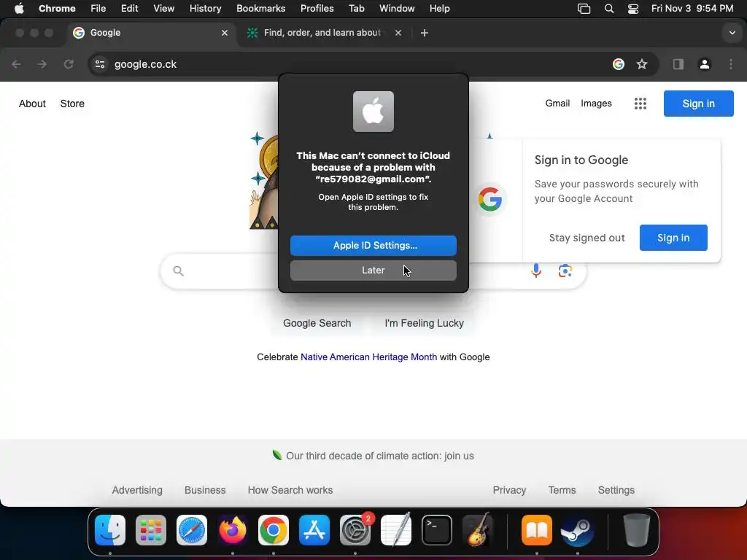Viewport: 747px width, 560px height.
Task: Open Spotlight search in menu bar
Action: pos(609,9)
